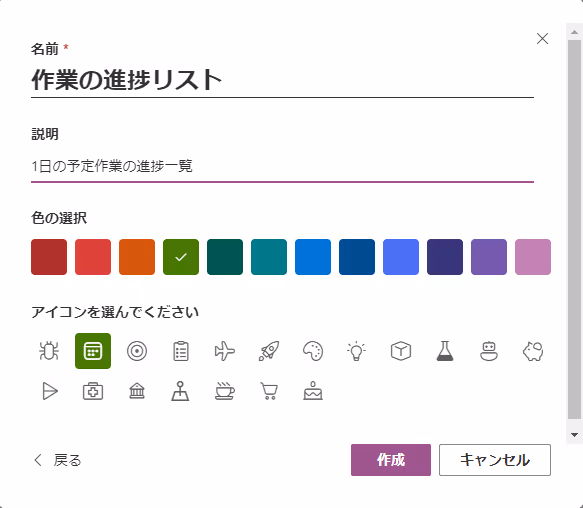Image resolution: width=583 pixels, height=508 pixels.
Task: Pick the bright blue color swatch
Action: [x=313, y=257]
